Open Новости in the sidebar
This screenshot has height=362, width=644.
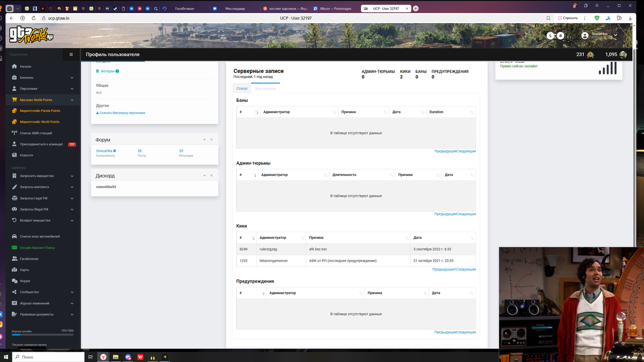[x=26, y=155]
